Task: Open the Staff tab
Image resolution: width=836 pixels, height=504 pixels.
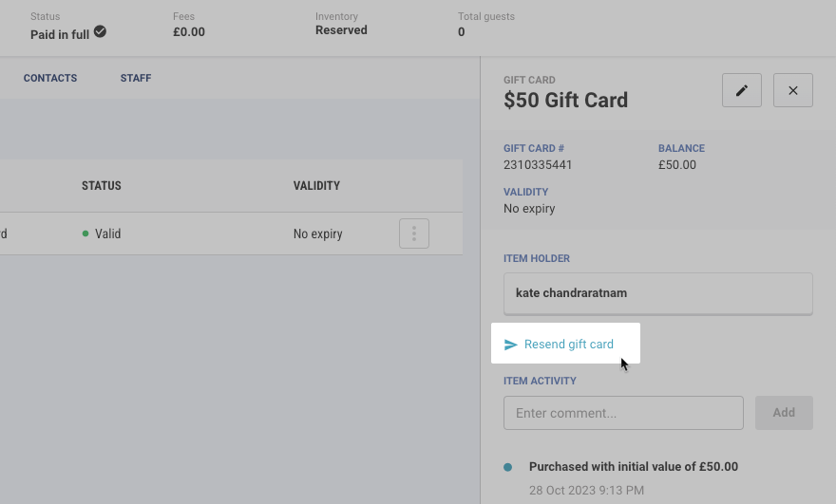Action: pyautogui.click(x=136, y=78)
